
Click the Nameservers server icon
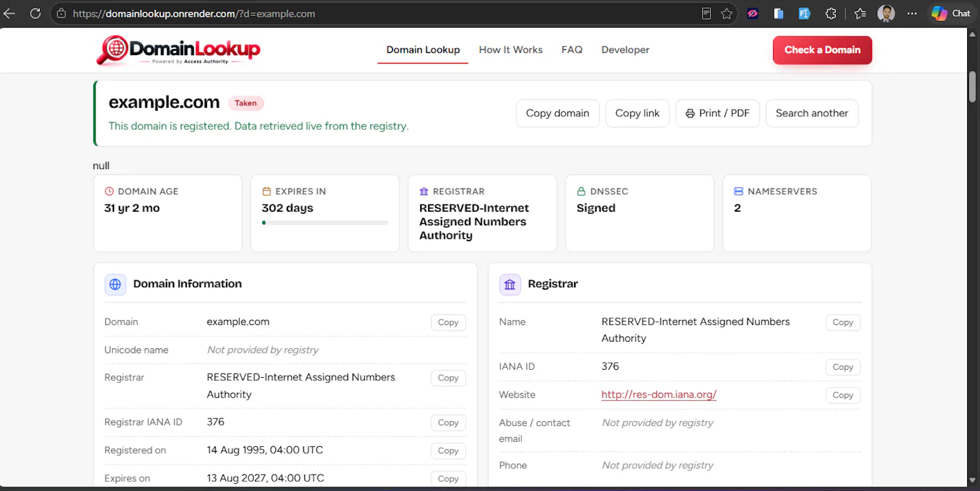click(739, 192)
